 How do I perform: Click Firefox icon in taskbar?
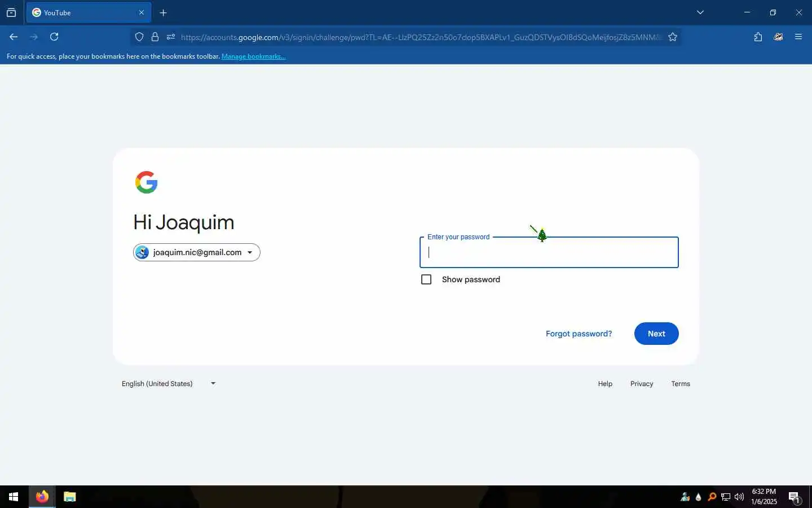point(42,497)
